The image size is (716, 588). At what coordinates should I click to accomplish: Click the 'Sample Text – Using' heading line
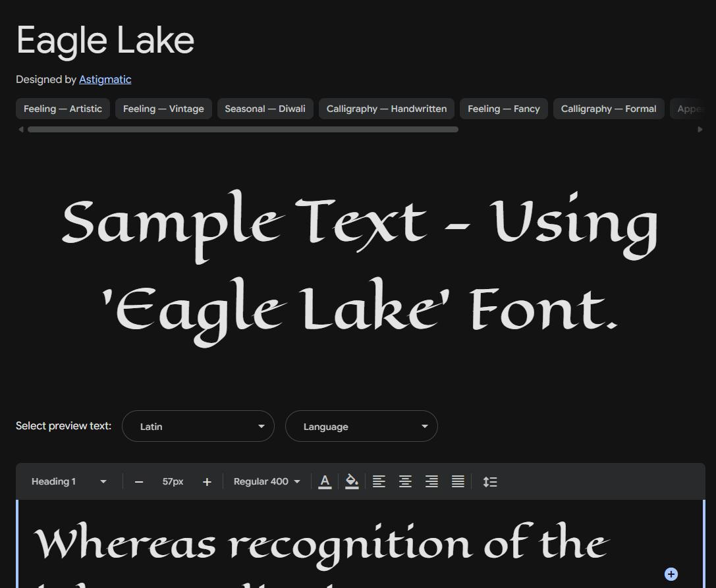[x=360, y=226]
